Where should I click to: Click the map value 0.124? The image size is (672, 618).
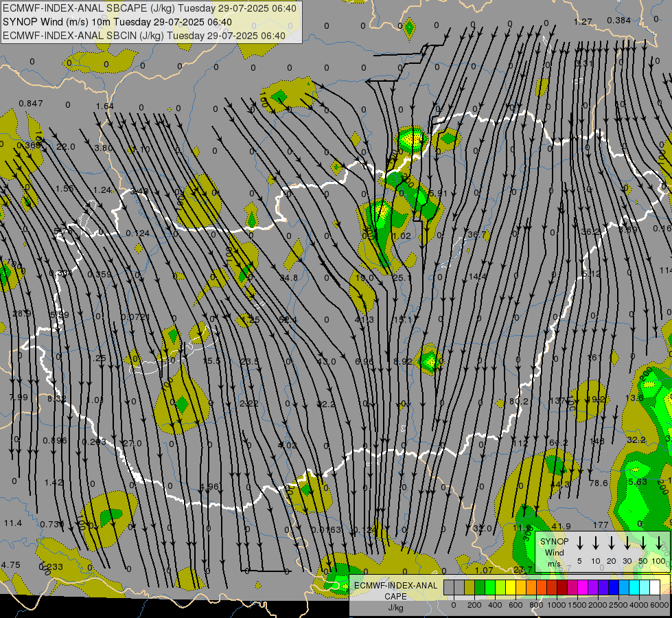(137, 233)
